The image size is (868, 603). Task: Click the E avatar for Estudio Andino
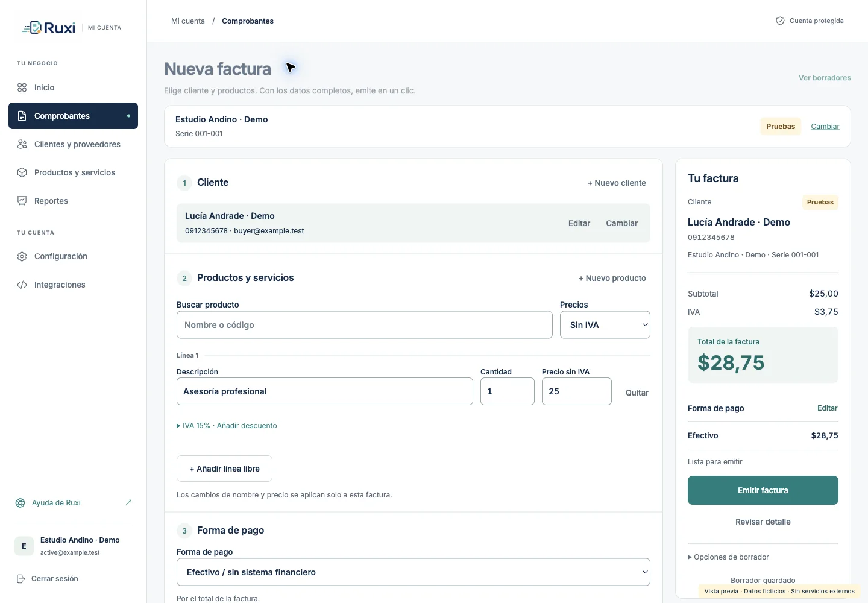24,546
